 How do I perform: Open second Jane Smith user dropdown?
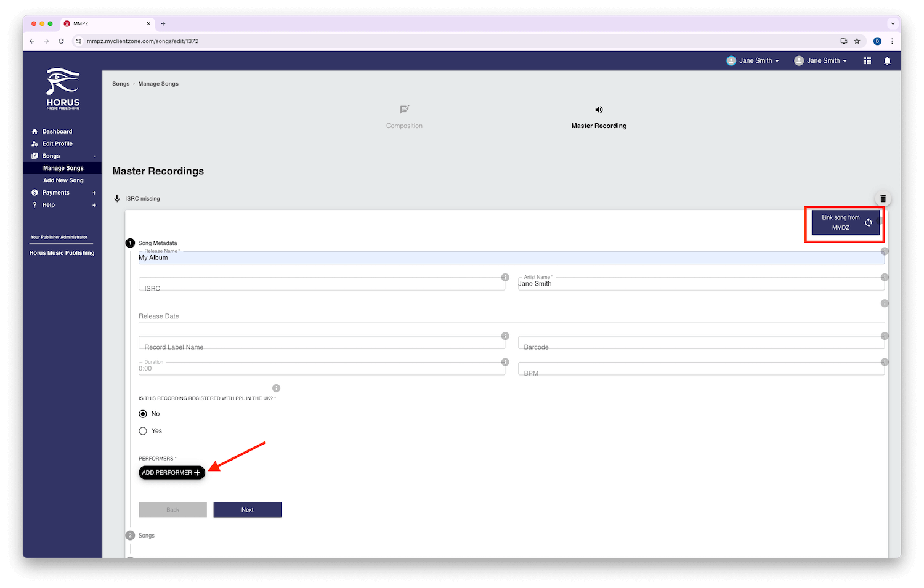pos(821,60)
